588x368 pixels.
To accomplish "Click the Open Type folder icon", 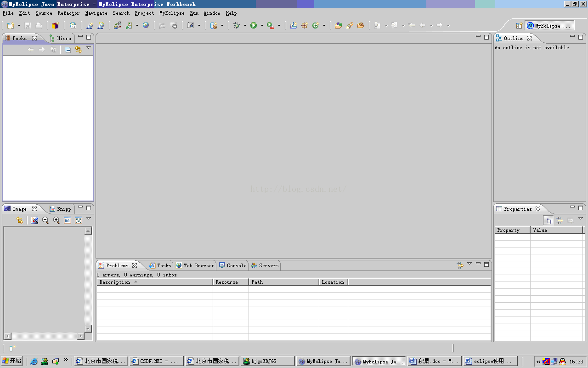I will tap(338, 26).
